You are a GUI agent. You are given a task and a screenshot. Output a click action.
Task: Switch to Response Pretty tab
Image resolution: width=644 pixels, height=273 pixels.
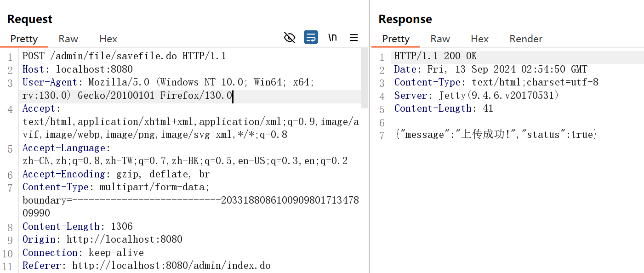coord(396,39)
